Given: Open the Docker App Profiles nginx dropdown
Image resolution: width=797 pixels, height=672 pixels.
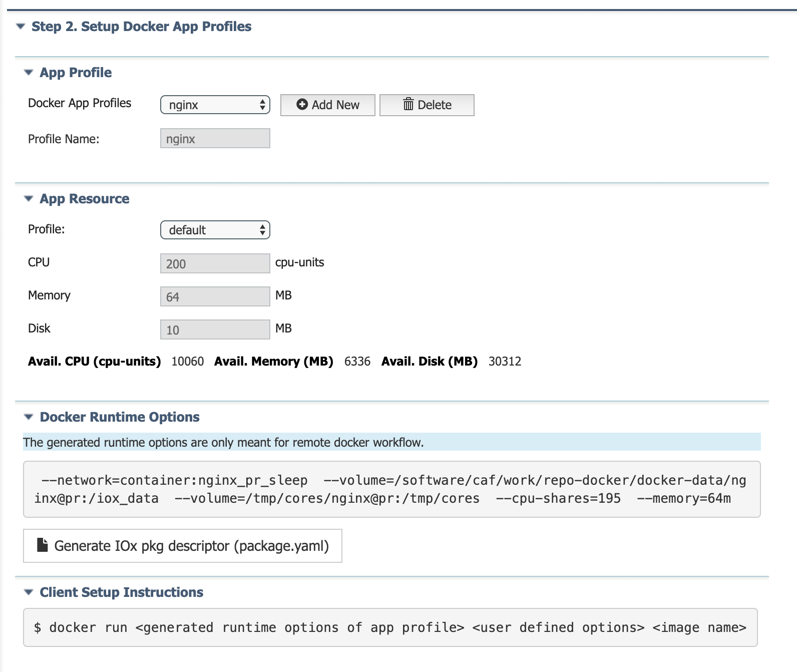Looking at the screenshot, I should tap(215, 105).
